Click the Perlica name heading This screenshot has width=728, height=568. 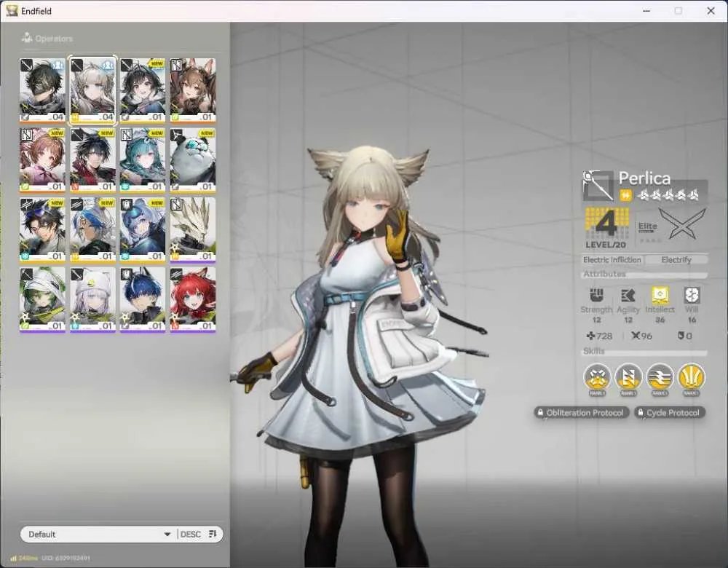pyautogui.click(x=644, y=178)
